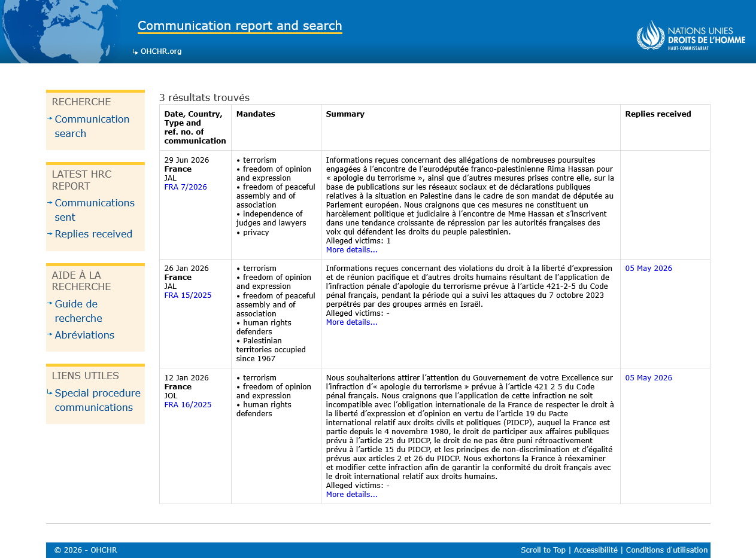Open the Accessibilité footer link
This screenshot has width=756, height=558.
pos(596,550)
